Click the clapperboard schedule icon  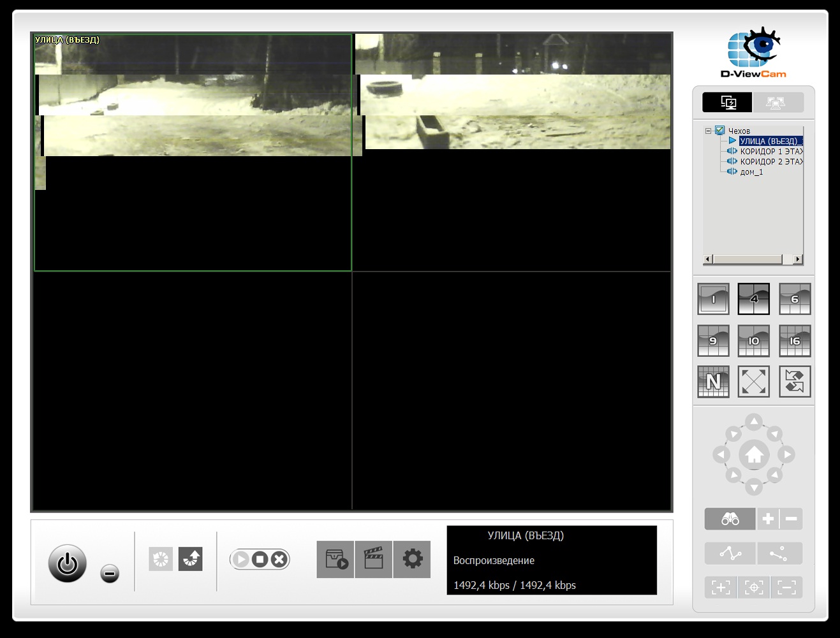[x=374, y=560]
